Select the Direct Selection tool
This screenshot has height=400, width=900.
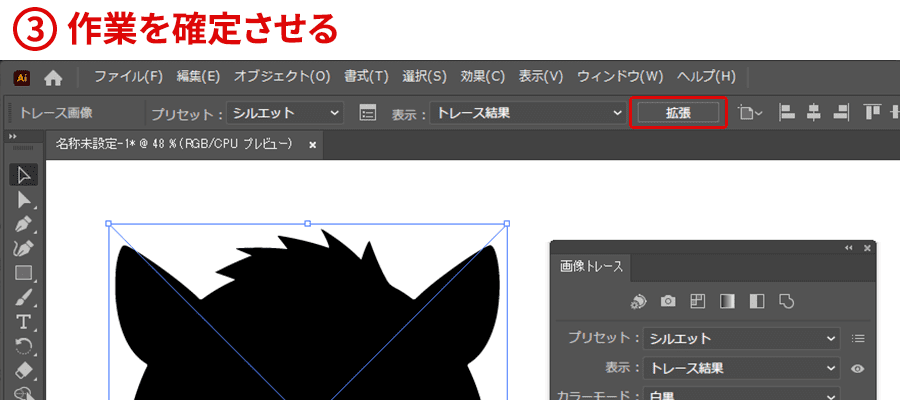coord(24,199)
